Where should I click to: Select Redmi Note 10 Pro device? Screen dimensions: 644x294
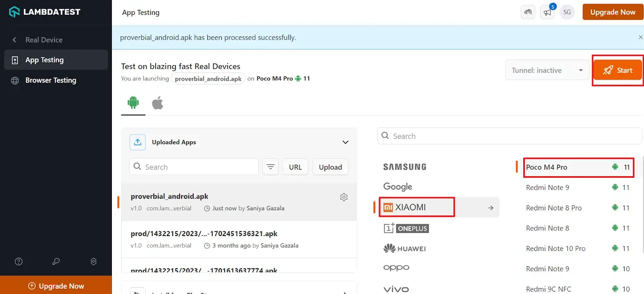tap(579, 249)
